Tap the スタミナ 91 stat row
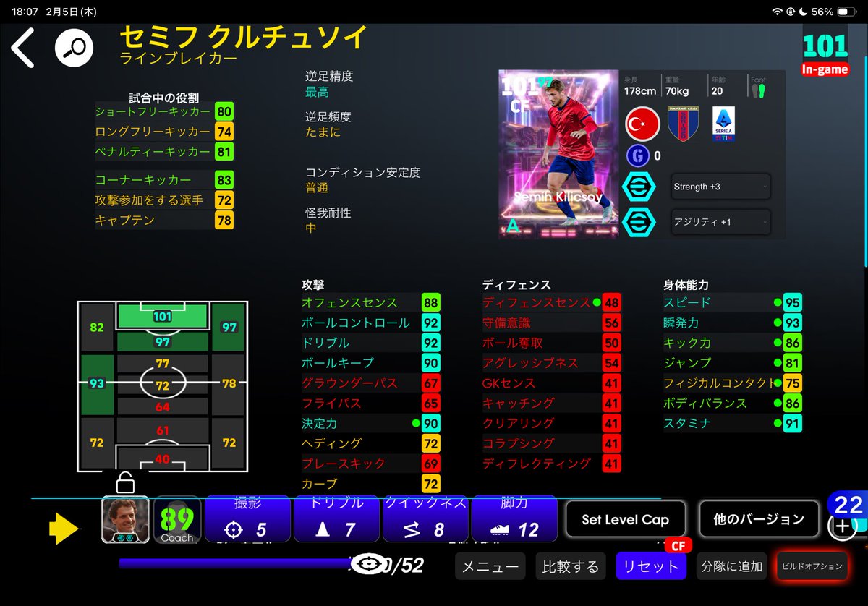The width and height of the screenshot is (868, 606). (732, 424)
